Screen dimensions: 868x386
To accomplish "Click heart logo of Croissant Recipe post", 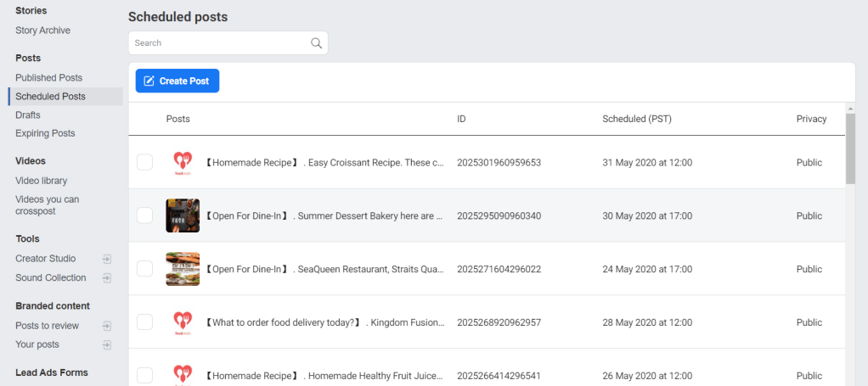I will [183, 162].
